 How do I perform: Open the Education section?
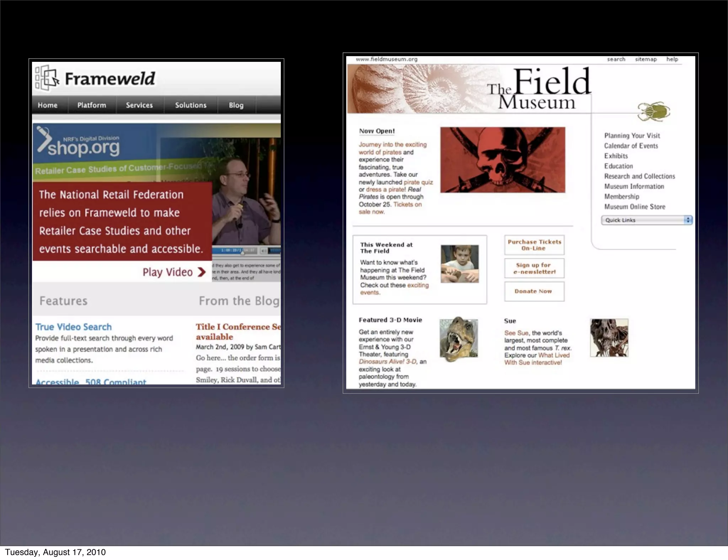click(x=619, y=166)
